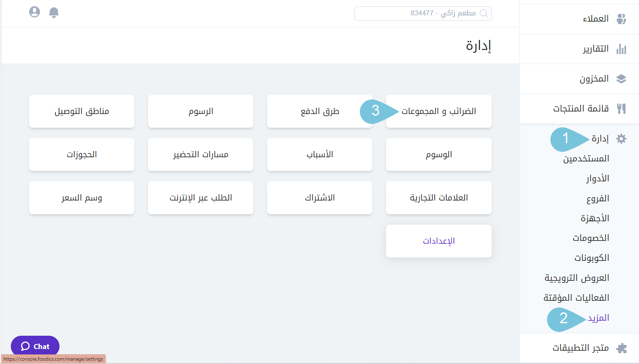Open الضرائب و المجموعات tile
The width and height of the screenshot is (639, 364).
(438, 111)
